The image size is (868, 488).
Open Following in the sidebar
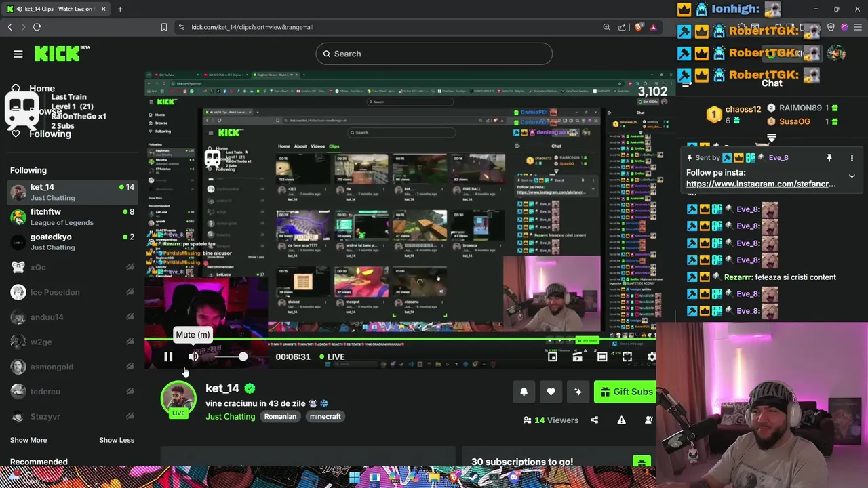click(x=50, y=134)
